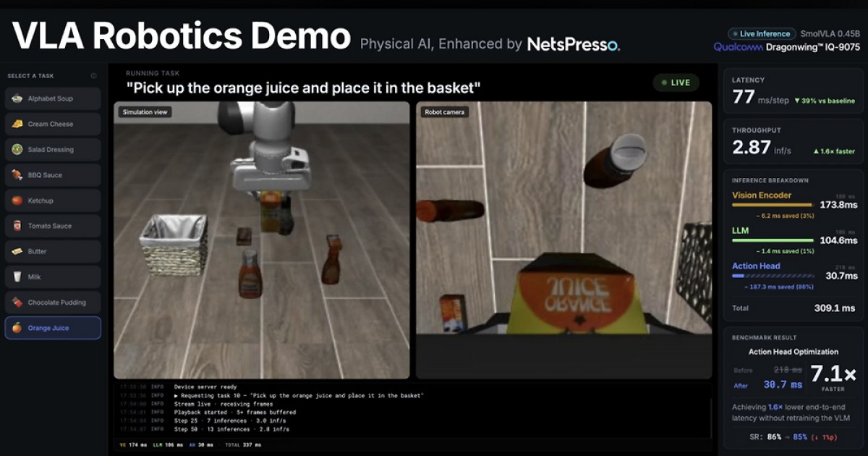
Task: Click the running task prompt text
Action: [x=304, y=88]
